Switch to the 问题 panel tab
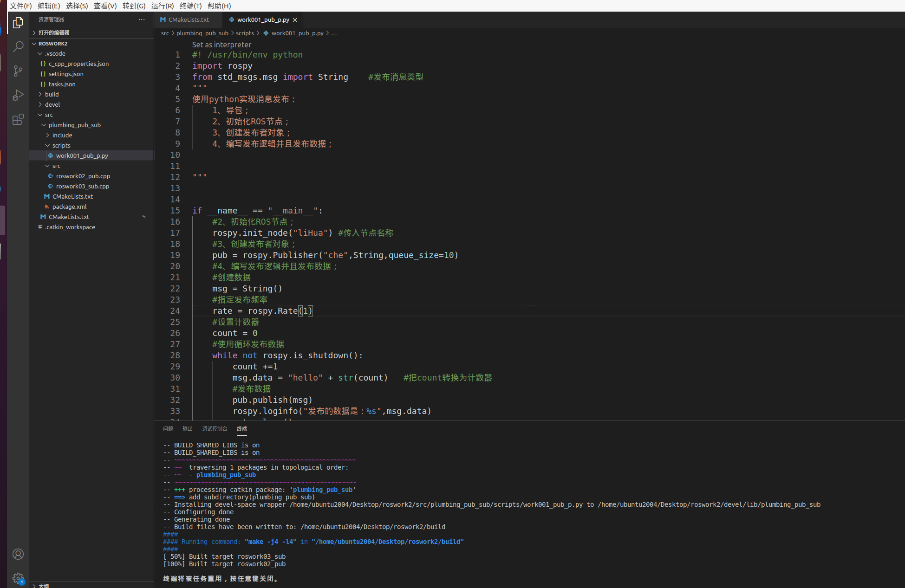 pos(168,429)
